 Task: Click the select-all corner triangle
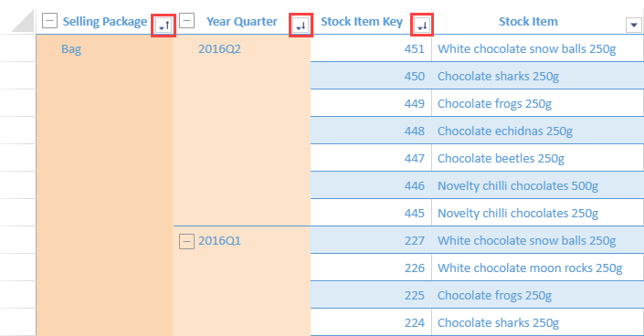point(23,20)
